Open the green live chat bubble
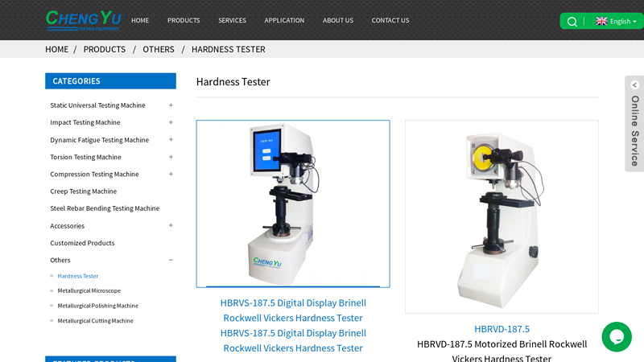 617,336
